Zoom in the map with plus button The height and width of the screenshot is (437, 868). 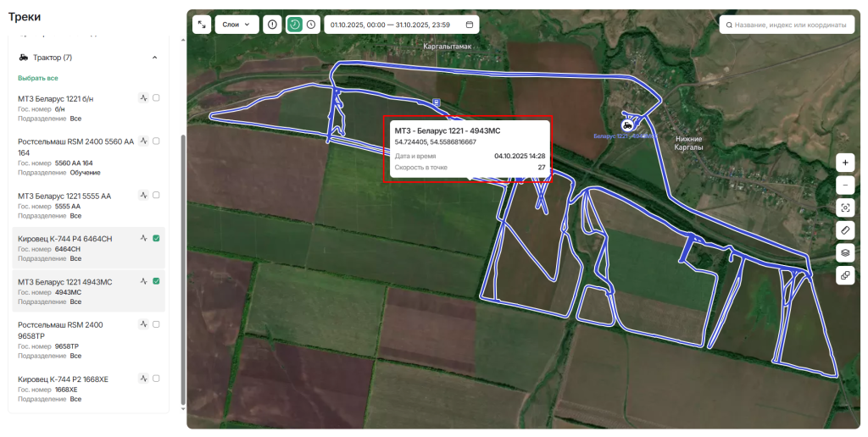click(x=845, y=162)
